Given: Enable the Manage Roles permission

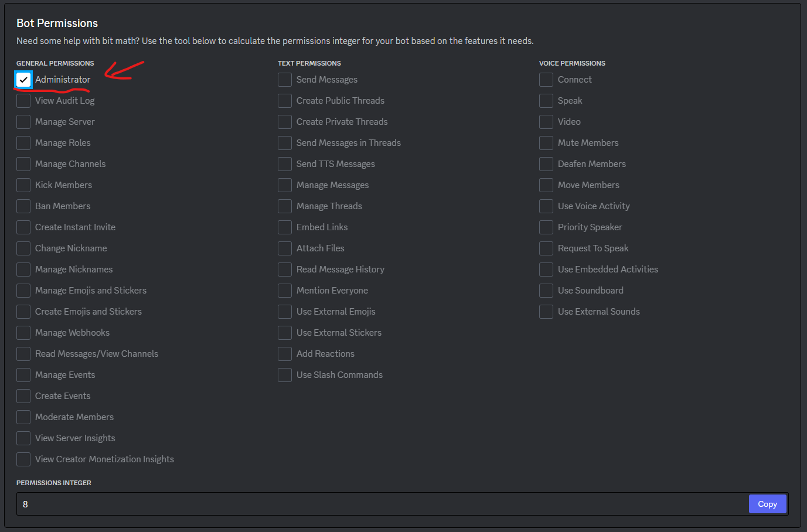Looking at the screenshot, I should click(x=23, y=142).
